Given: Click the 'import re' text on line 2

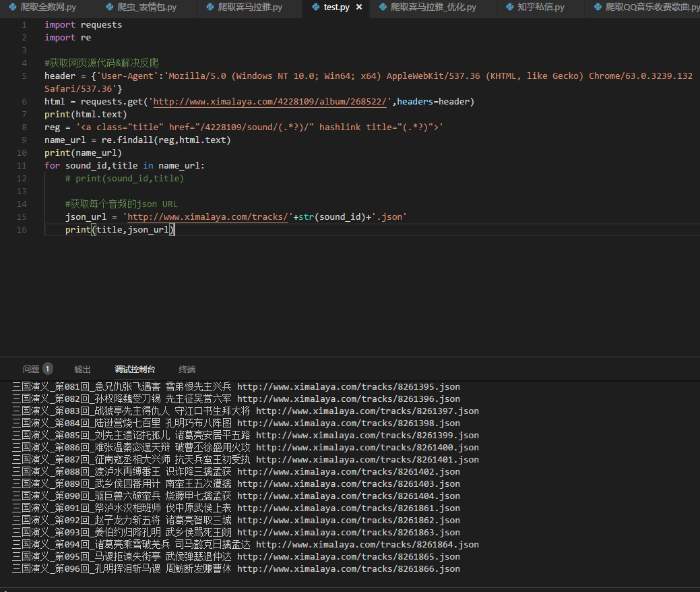Looking at the screenshot, I should tap(68, 38).
